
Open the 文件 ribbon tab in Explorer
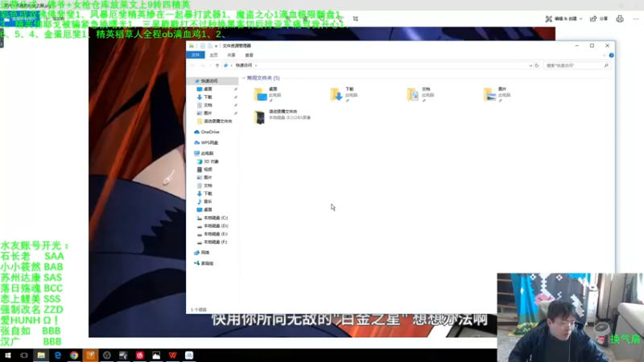tap(196, 55)
